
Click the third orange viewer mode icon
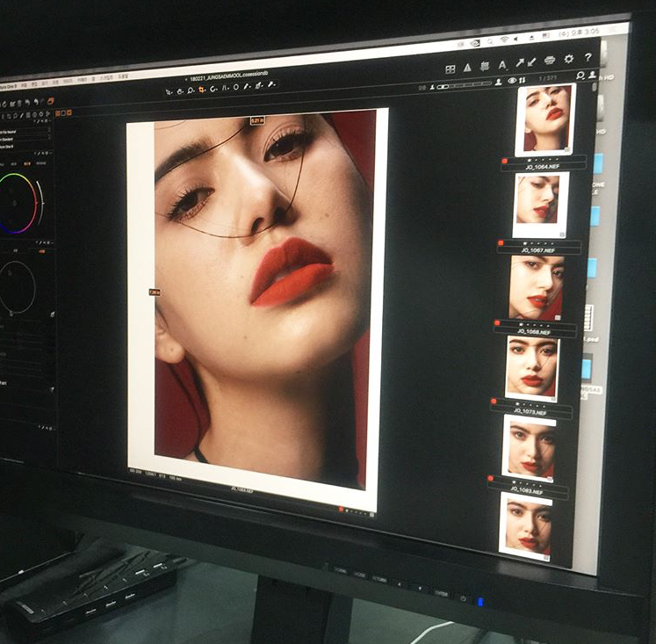click(69, 112)
